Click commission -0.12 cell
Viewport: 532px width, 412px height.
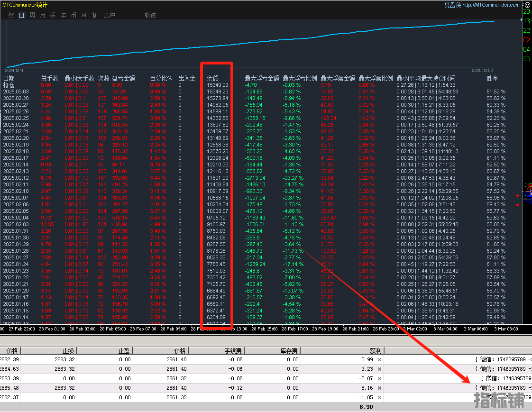(217, 388)
